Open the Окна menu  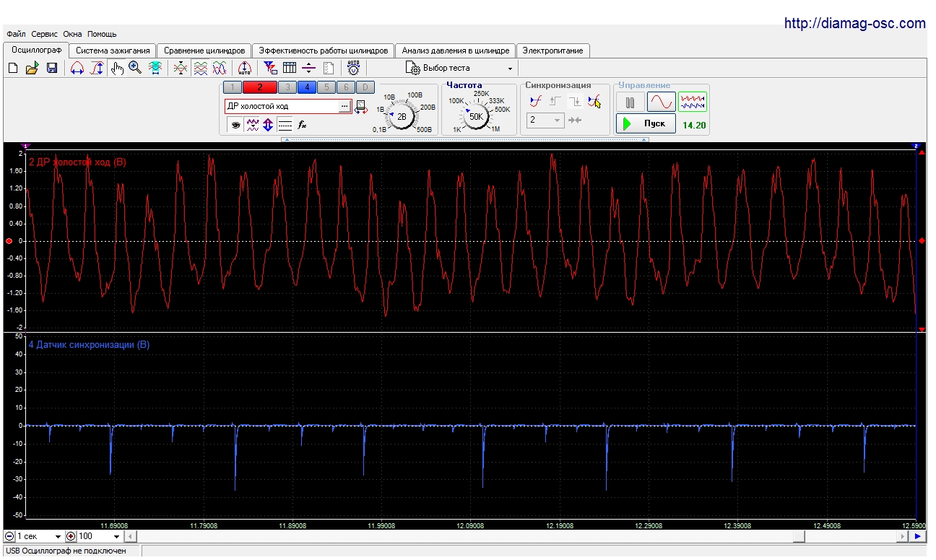pyautogui.click(x=72, y=34)
